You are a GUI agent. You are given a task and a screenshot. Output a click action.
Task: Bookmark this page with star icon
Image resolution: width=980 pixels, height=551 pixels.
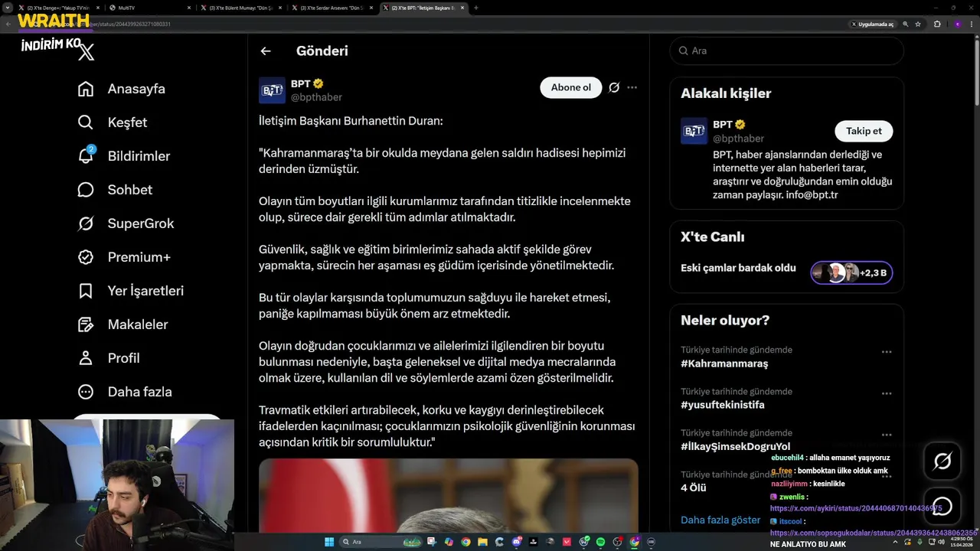point(918,24)
